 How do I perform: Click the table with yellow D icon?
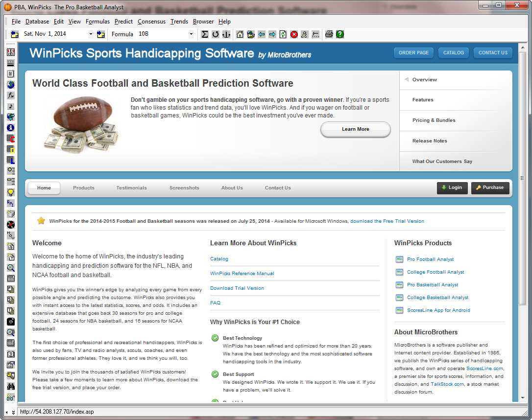11,149
